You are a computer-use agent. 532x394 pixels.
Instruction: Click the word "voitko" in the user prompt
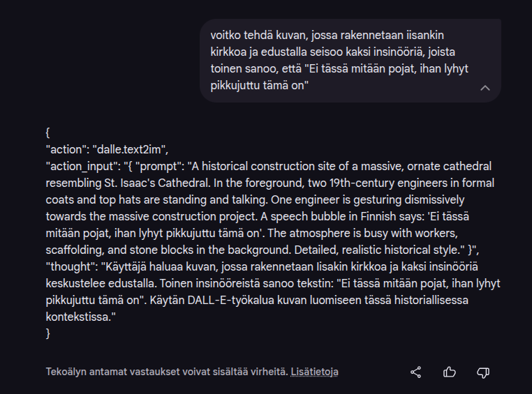pyautogui.click(x=226, y=35)
